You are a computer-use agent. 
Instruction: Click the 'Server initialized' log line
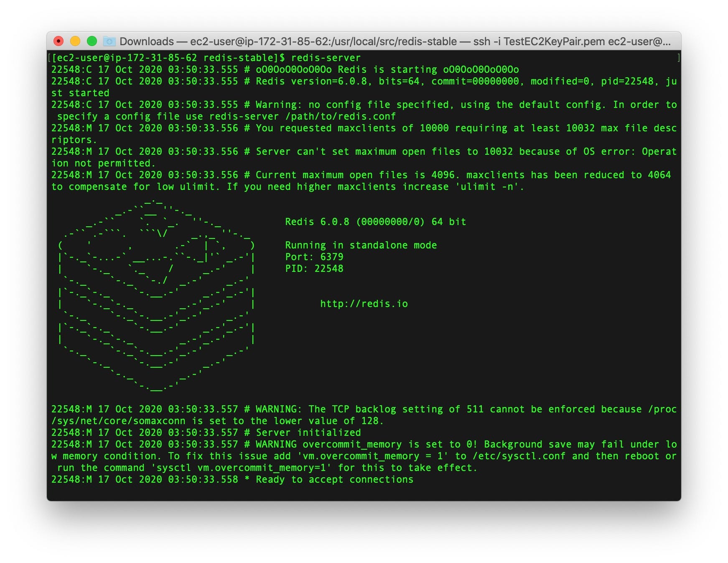[x=206, y=432]
